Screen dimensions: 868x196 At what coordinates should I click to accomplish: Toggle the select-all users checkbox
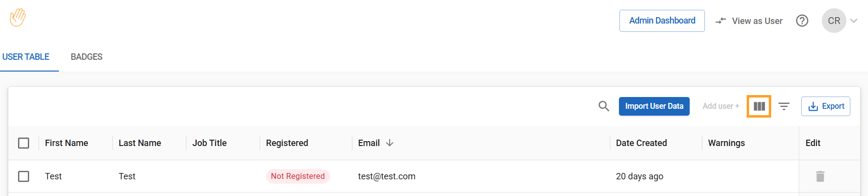click(24, 143)
